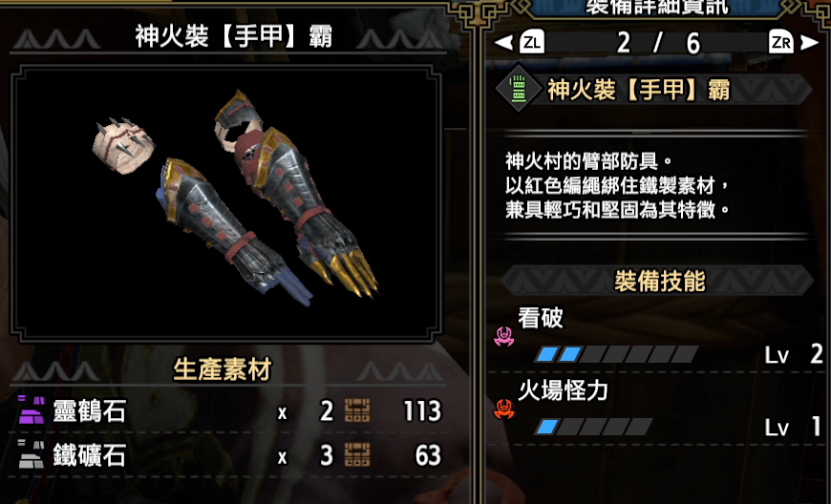The height and width of the screenshot is (504, 831).
Task: Click the pink 看破 skill icon
Action: 504,337
